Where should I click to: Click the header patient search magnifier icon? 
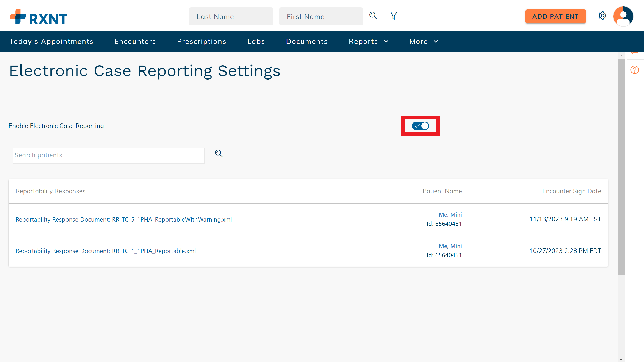[373, 16]
